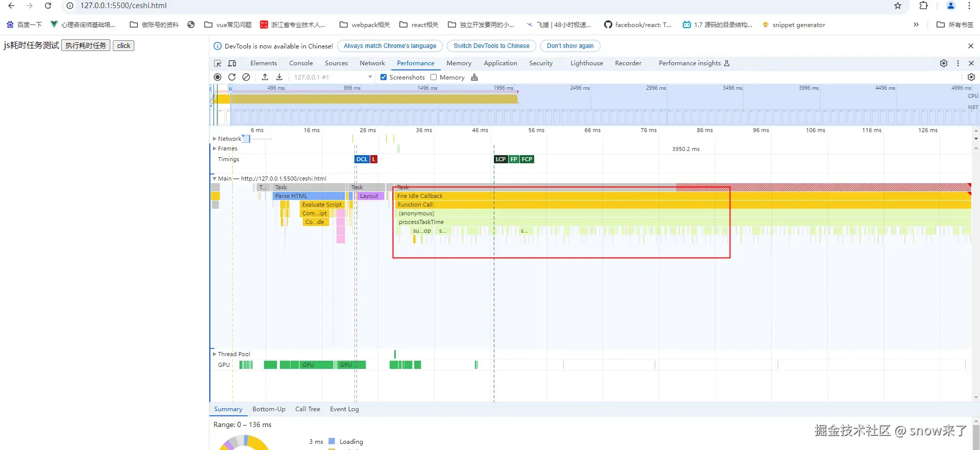Viewport: 980px width, 450px height.
Task: Click Always match Chrome's language
Action: click(390, 46)
